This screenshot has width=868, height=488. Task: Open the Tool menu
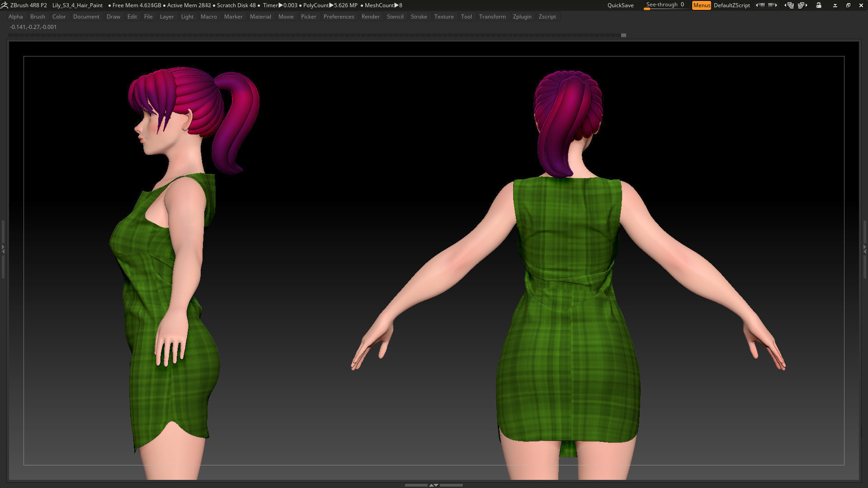pos(467,17)
